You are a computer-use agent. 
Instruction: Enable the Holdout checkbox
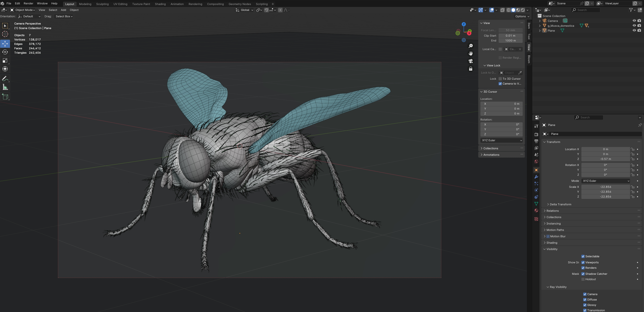pyautogui.click(x=583, y=279)
